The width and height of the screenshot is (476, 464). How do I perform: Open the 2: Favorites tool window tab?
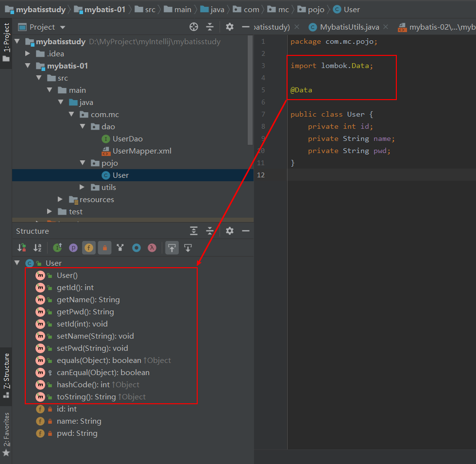pyautogui.click(x=6, y=434)
